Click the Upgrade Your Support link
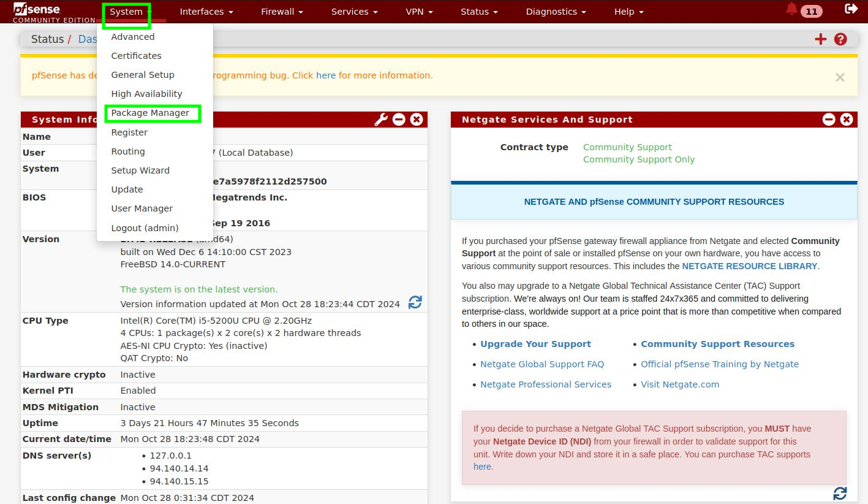 click(x=535, y=344)
